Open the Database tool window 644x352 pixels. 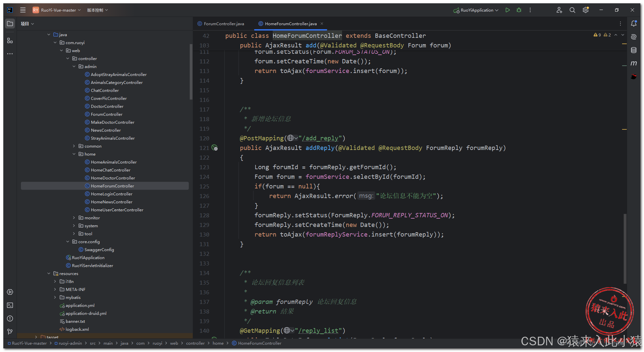634,50
